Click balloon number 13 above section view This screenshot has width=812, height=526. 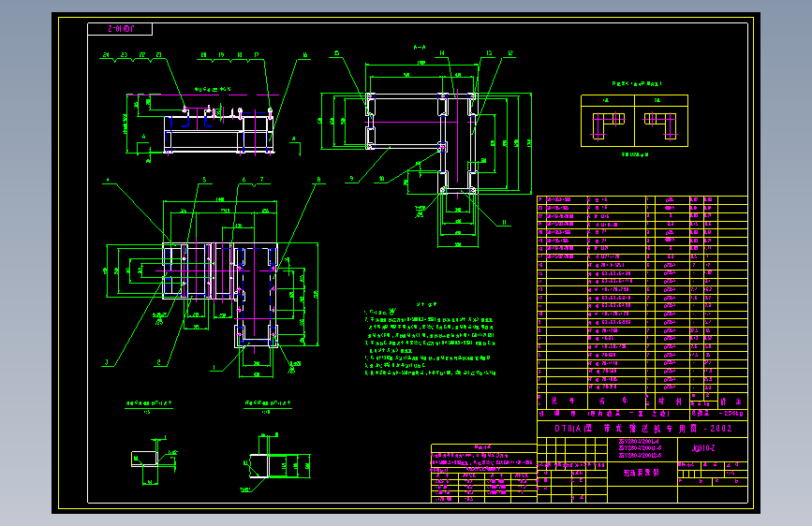pos(489,52)
